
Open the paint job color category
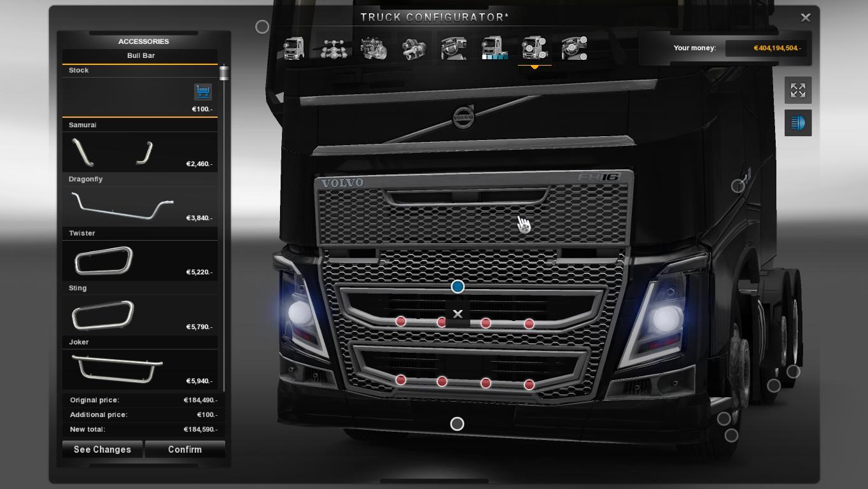(x=494, y=48)
